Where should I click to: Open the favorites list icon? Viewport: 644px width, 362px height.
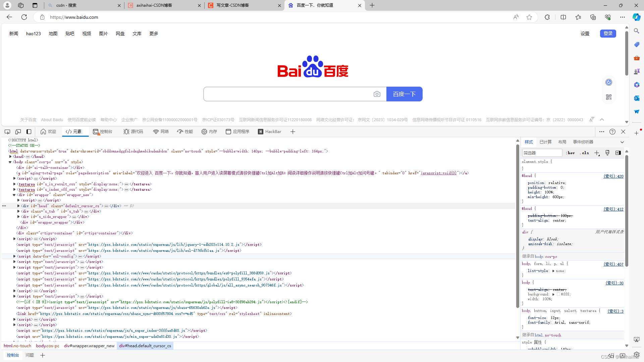point(578,17)
